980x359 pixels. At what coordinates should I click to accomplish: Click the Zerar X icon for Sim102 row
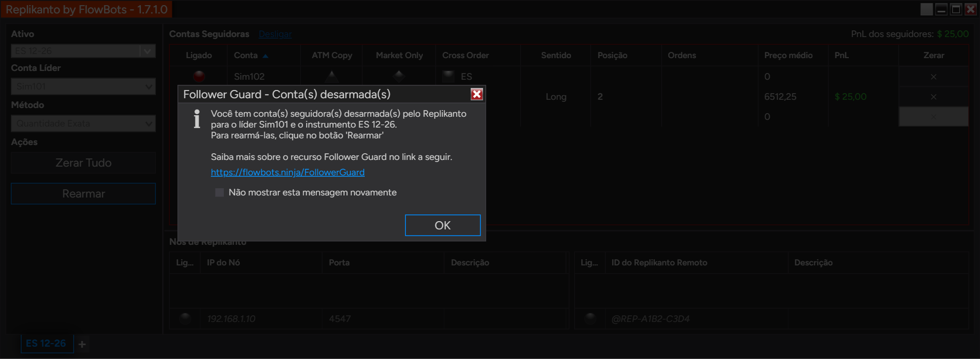point(933,77)
